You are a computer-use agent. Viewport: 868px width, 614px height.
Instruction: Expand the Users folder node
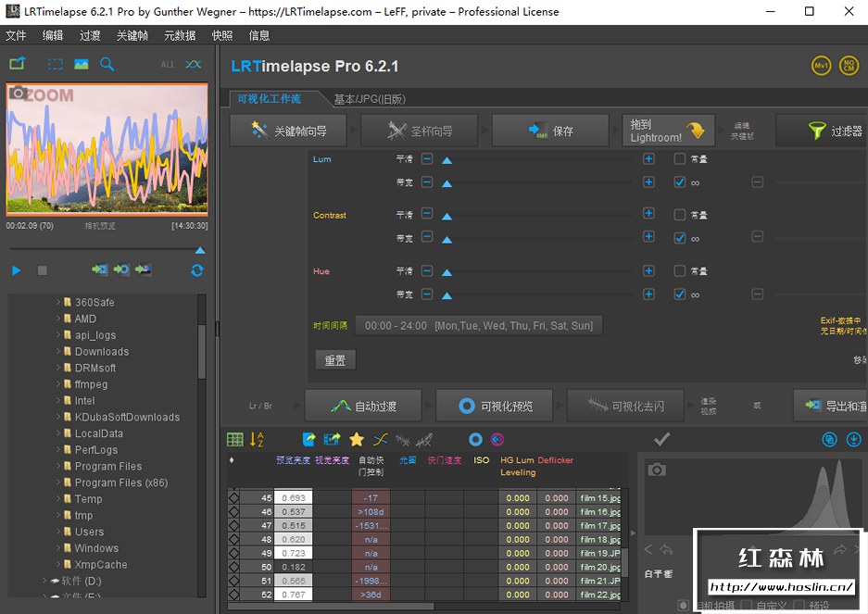58,532
